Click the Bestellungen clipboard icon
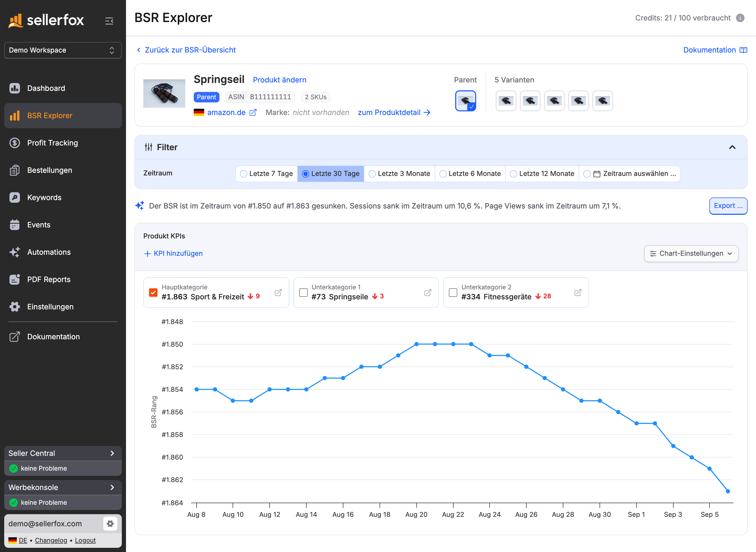Image resolution: width=756 pixels, height=552 pixels. 15,170
